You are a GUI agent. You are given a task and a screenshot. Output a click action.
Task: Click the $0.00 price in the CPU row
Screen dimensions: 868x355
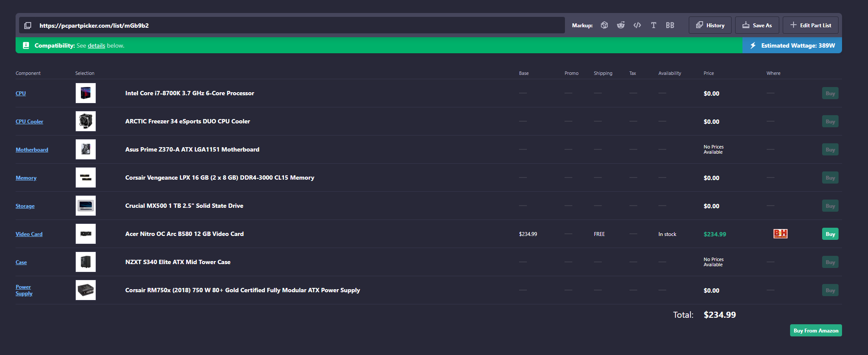point(711,94)
